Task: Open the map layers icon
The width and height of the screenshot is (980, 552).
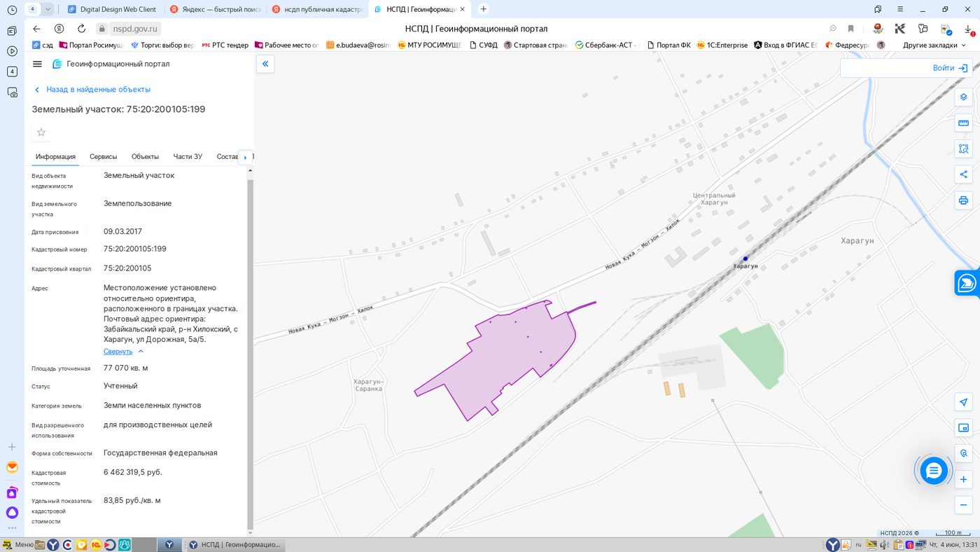Action: click(x=963, y=97)
